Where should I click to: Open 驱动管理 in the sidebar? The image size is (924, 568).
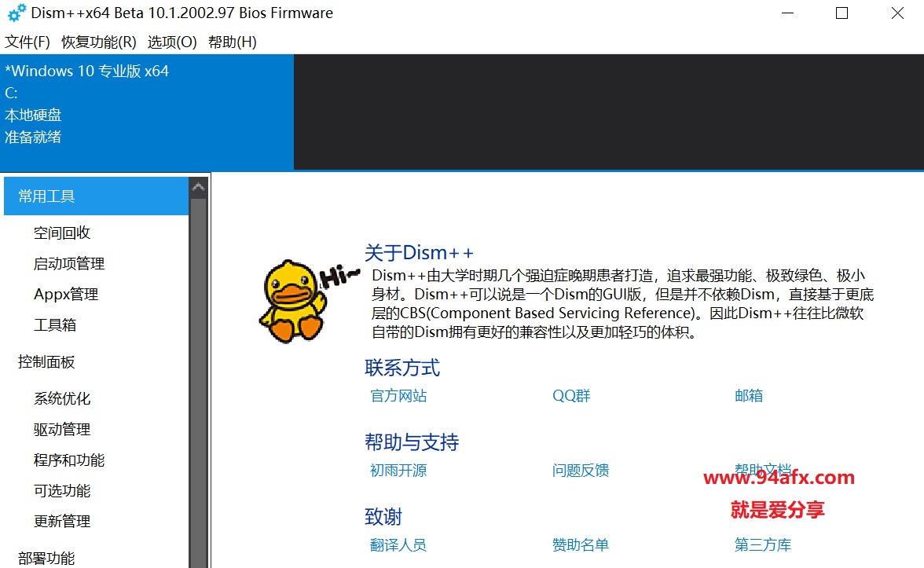tap(62, 429)
